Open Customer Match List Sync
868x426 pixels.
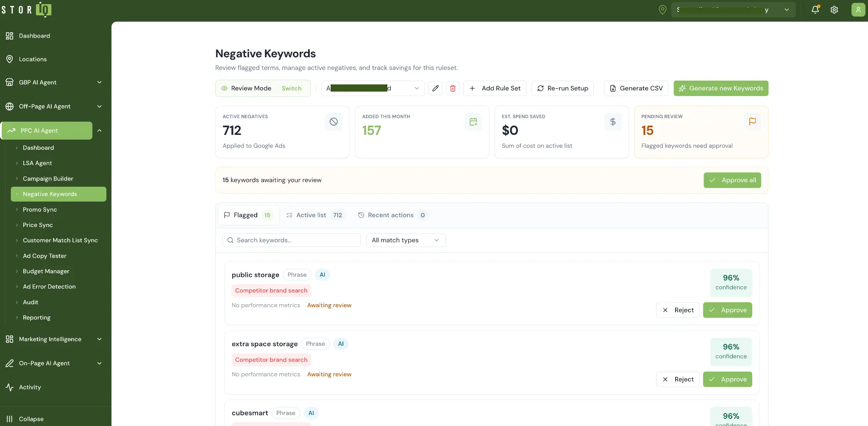(60, 240)
